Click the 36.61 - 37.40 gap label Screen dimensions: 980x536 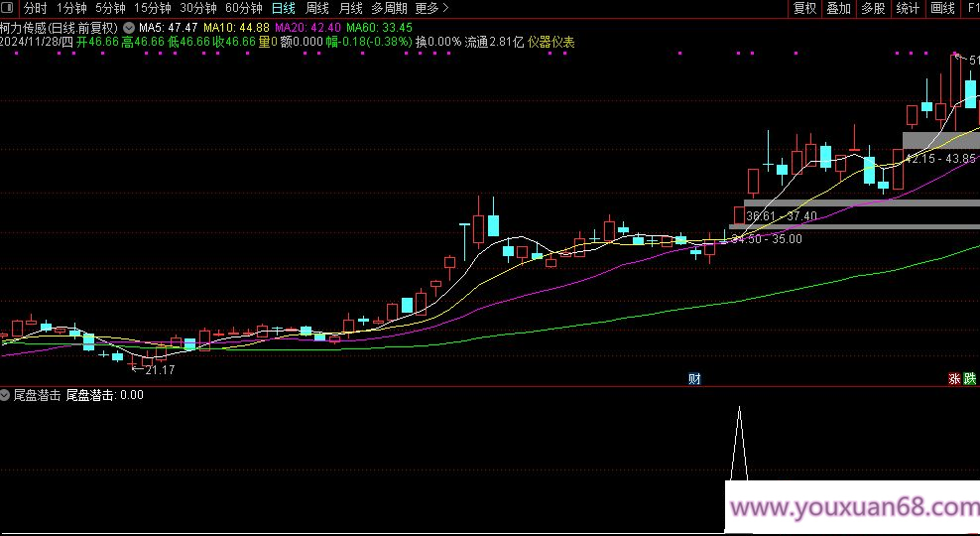tap(782, 216)
